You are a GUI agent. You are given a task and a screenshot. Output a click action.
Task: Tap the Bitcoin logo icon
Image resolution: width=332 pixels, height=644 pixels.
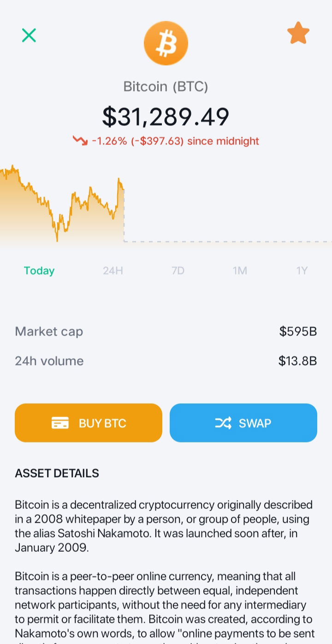[166, 43]
